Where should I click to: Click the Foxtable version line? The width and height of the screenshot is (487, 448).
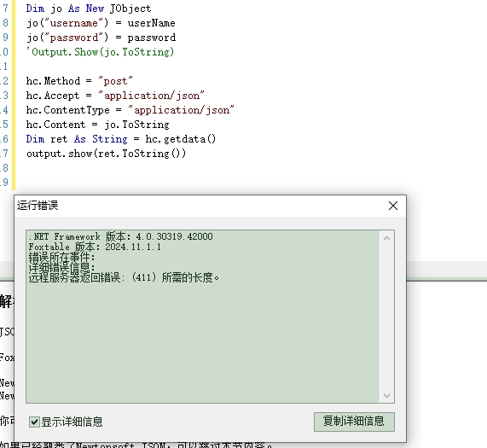95,247
